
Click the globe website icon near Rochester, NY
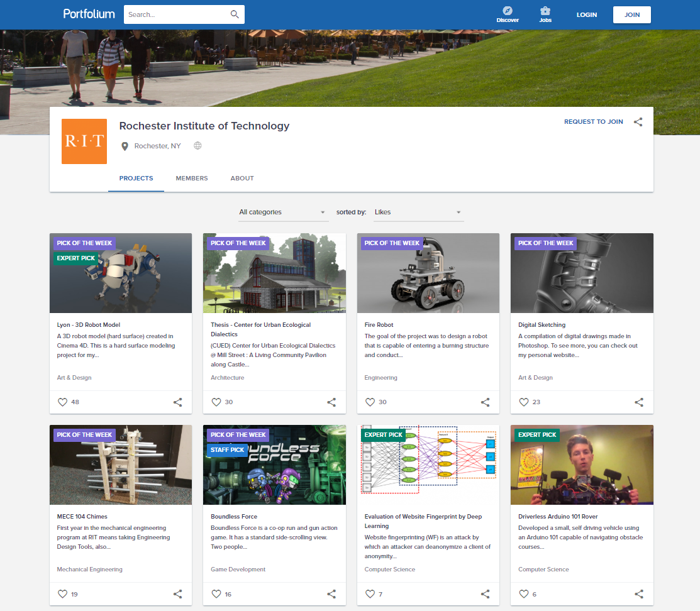[197, 146]
